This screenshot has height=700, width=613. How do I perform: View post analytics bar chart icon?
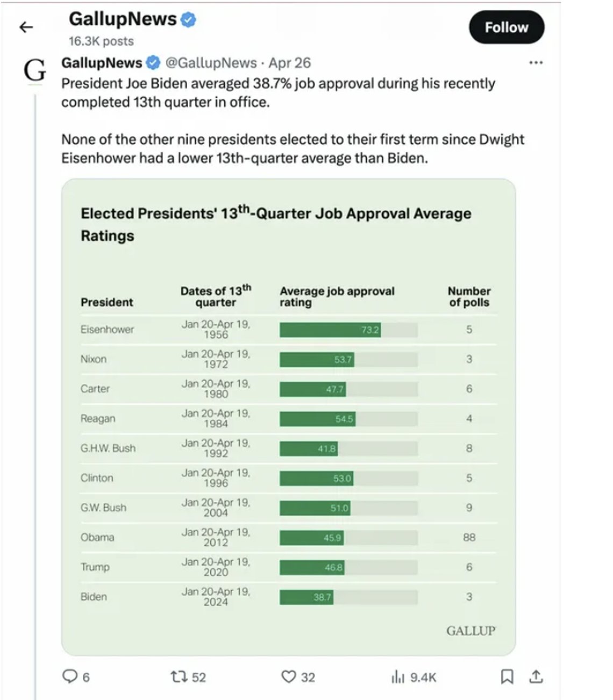[x=398, y=677]
